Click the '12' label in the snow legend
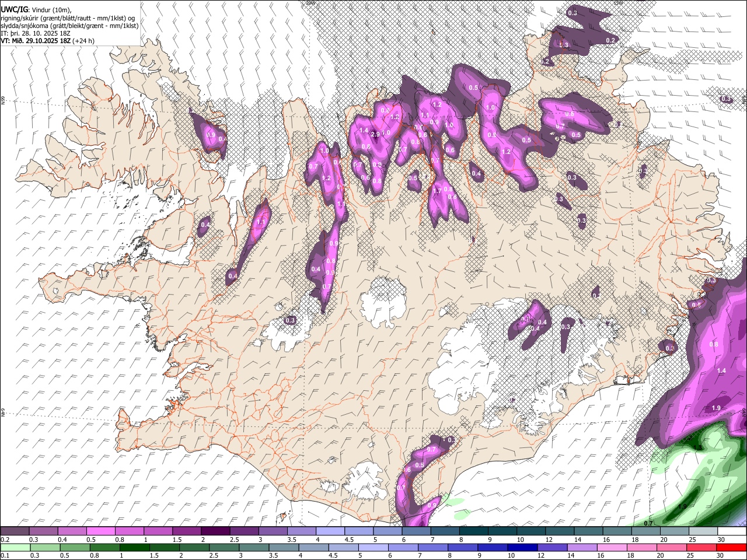The width and height of the screenshot is (747, 560). click(549, 540)
